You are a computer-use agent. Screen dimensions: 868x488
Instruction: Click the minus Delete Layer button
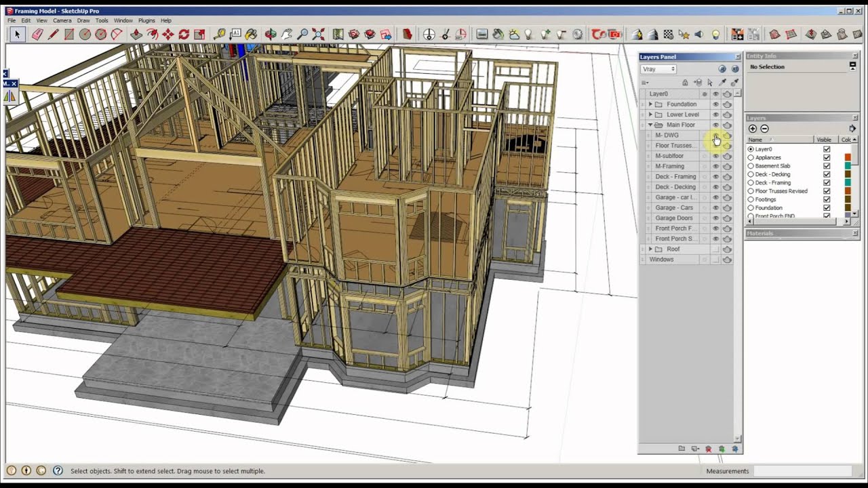(x=764, y=129)
